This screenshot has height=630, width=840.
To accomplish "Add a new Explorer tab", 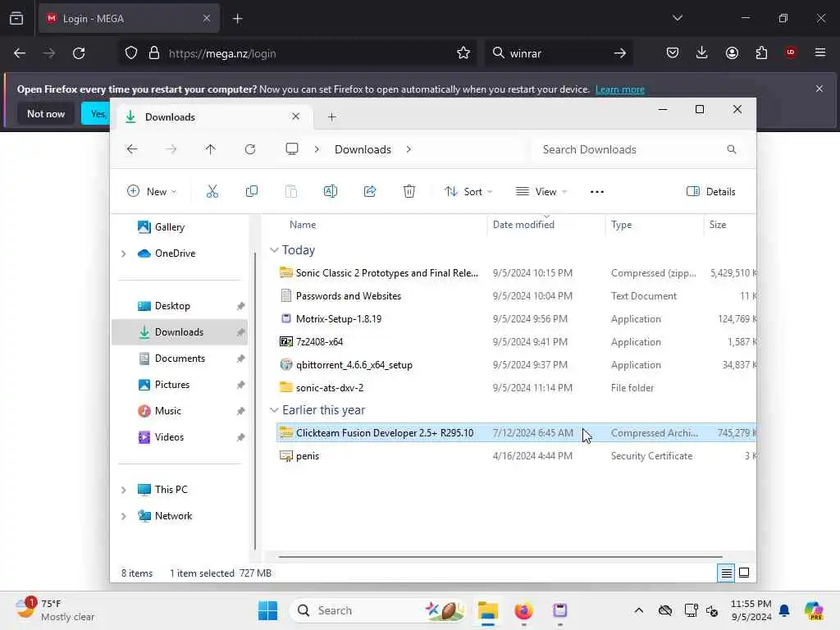I will 331,116.
